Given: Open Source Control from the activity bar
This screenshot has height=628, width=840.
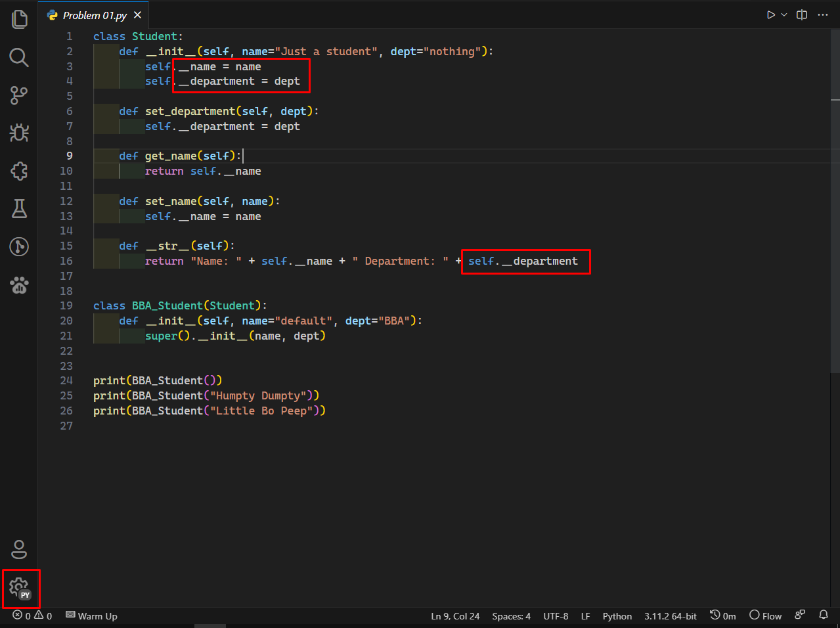Looking at the screenshot, I should [x=19, y=95].
